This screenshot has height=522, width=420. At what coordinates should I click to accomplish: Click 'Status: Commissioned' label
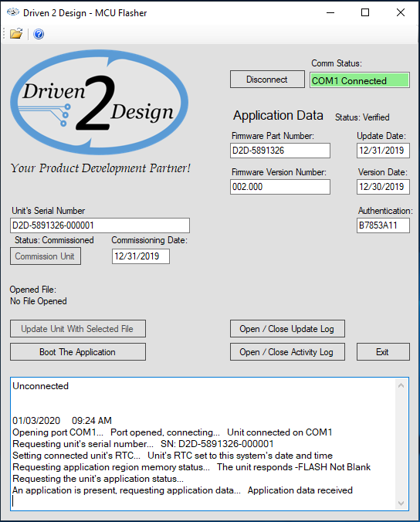[x=54, y=240]
